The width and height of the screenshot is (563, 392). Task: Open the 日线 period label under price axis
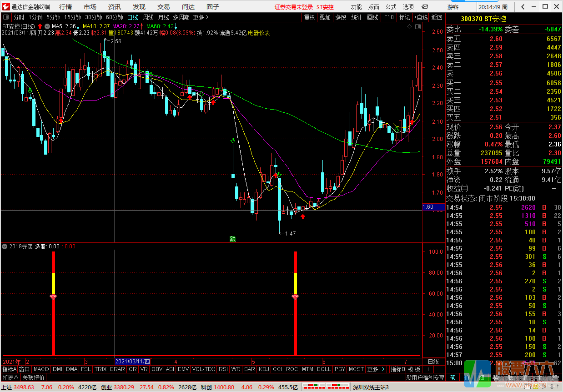[x=433, y=362]
